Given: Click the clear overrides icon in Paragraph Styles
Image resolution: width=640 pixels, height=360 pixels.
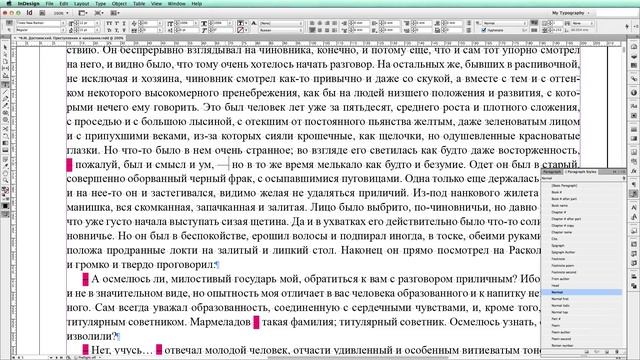Looking at the screenshot, I should click(597, 351).
